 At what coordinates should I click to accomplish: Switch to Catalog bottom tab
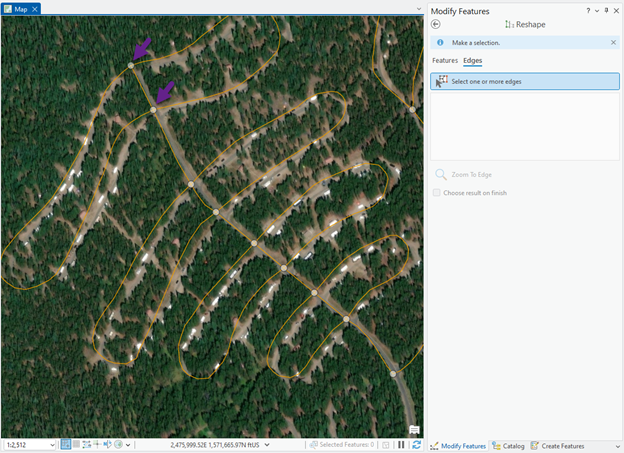pyautogui.click(x=508, y=446)
